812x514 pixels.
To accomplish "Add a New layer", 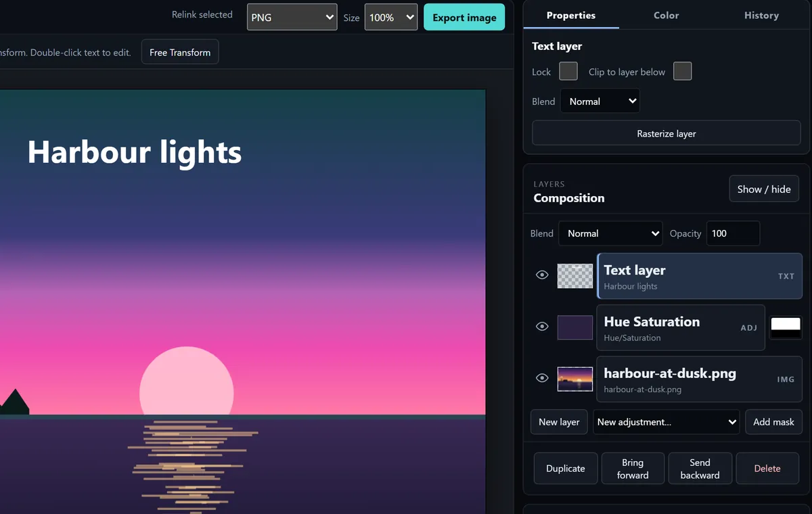I will coord(559,422).
